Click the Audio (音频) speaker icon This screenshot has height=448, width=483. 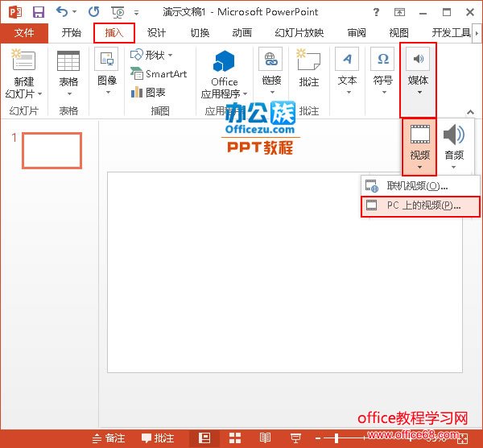click(454, 135)
